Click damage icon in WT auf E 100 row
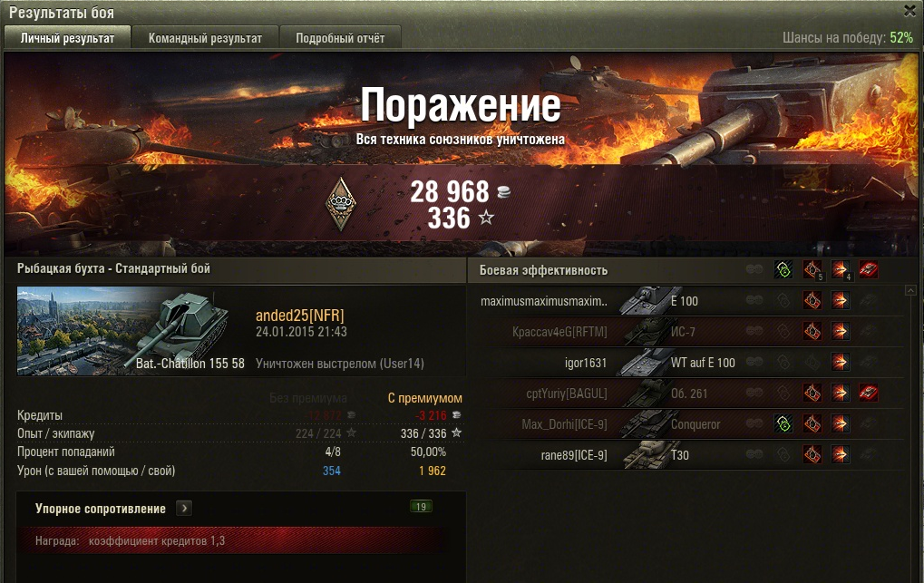 point(841,362)
